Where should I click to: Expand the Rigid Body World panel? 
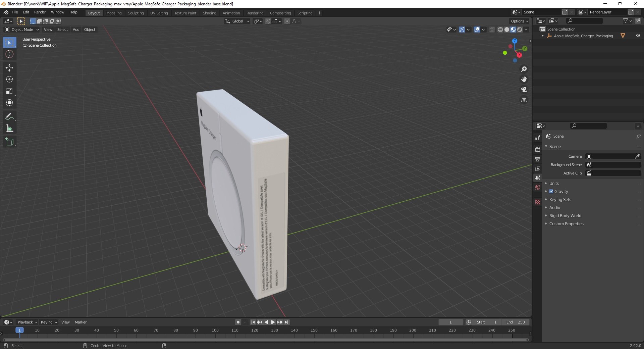click(565, 215)
